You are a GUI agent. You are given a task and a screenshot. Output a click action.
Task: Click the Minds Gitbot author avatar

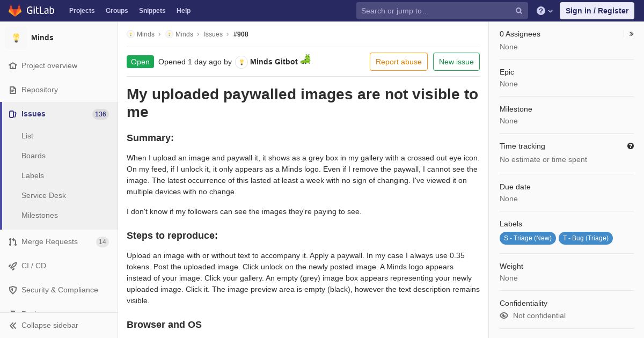coord(241,62)
